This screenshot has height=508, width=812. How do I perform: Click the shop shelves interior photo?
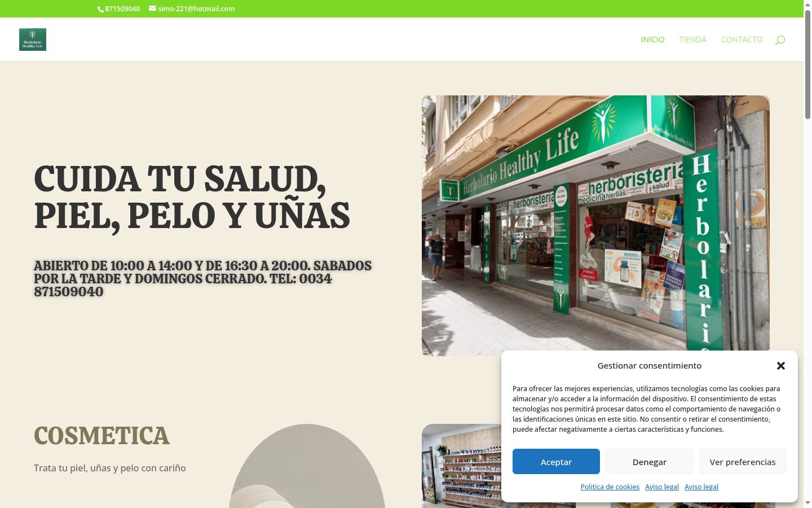[461, 466]
